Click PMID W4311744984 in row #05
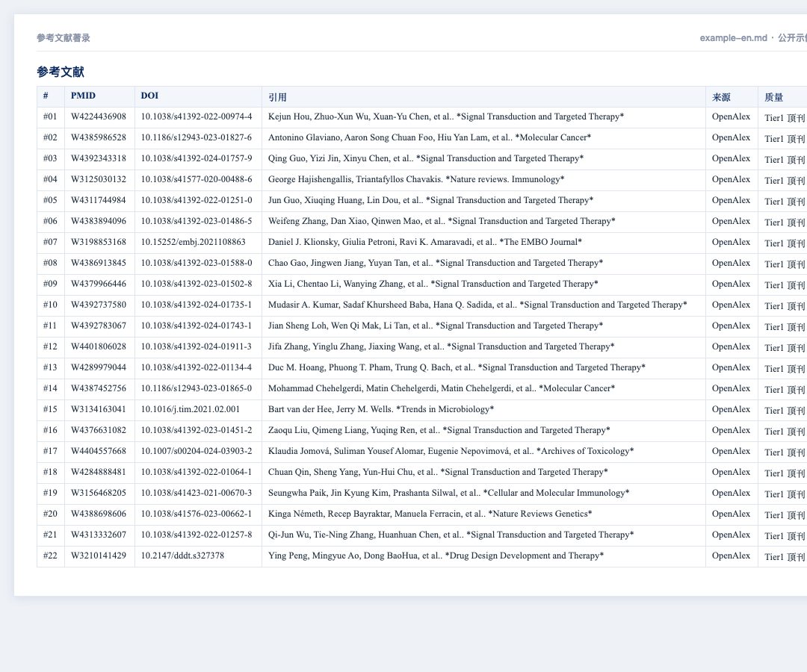The image size is (807, 672). click(99, 200)
